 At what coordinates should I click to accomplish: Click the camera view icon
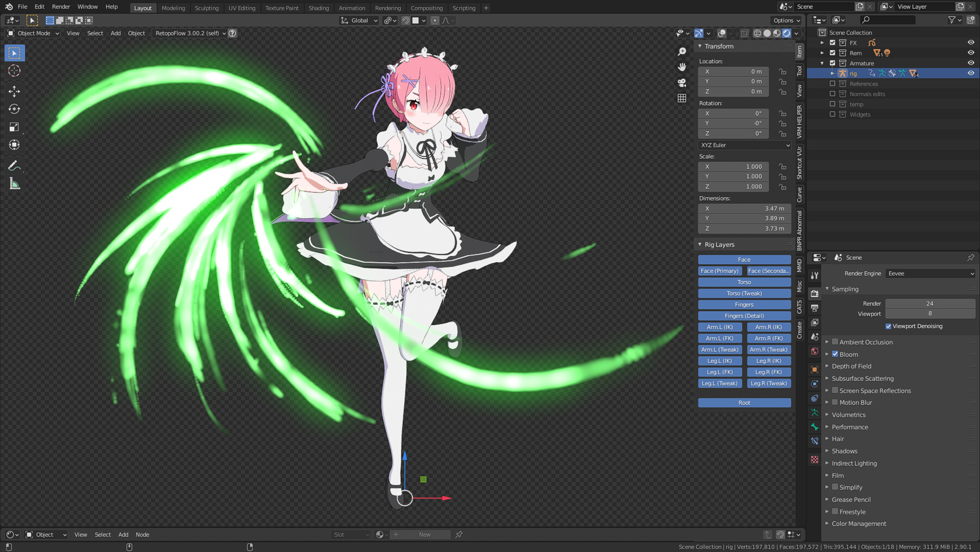(x=682, y=83)
